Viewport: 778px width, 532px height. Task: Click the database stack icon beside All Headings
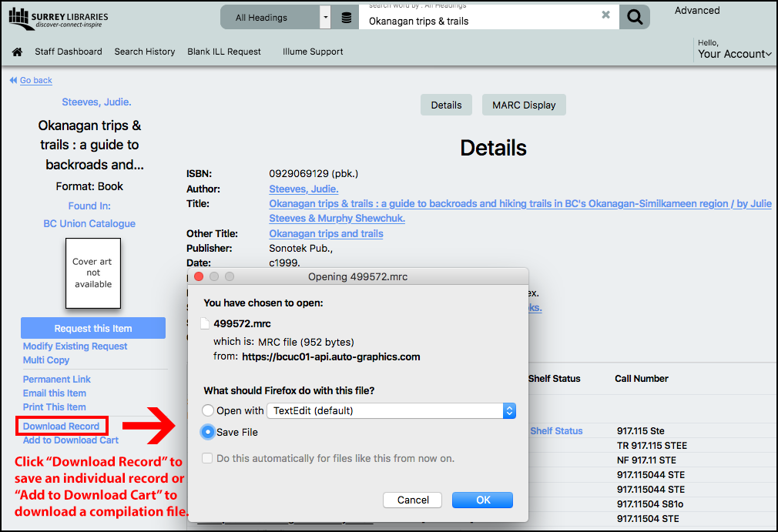(347, 18)
